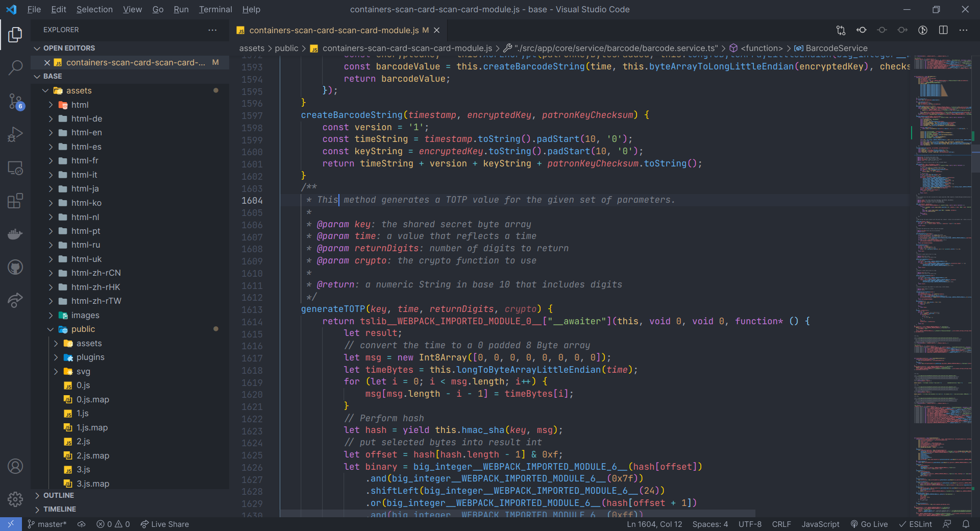Synchronize changes cloud icon in status bar
The width and height of the screenshot is (980, 531).
(x=82, y=524)
